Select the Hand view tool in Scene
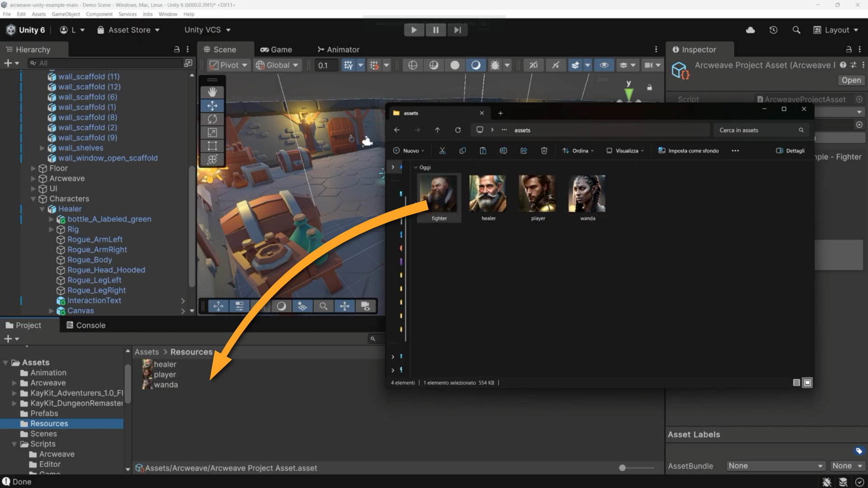Screen dimensions: 868x488 (x=212, y=92)
